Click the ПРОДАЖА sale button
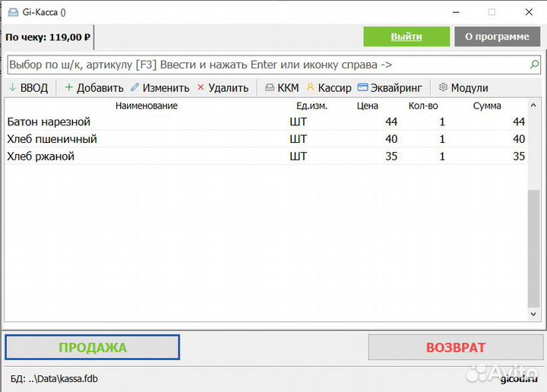Viewport: 547px width, 392px height. click(93, 347)
